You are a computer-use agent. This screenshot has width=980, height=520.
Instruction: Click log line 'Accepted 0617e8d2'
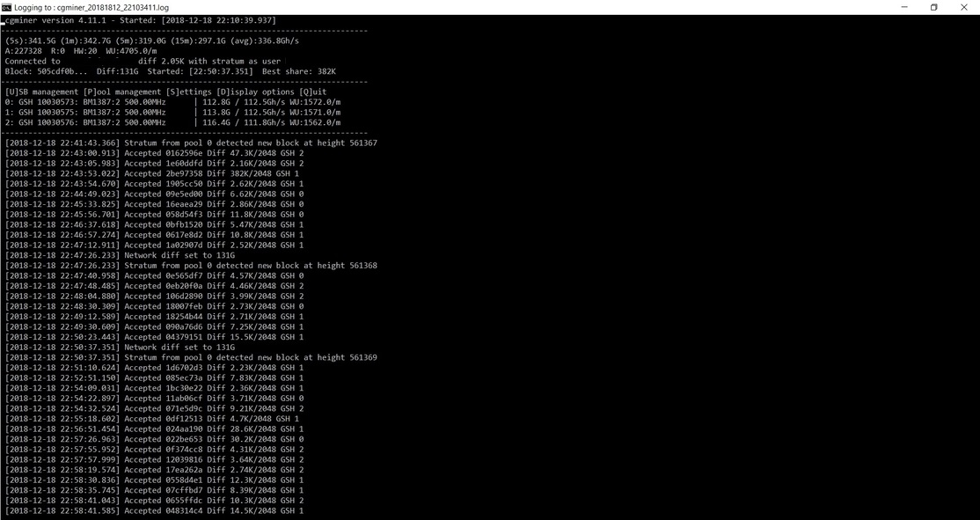154,235
